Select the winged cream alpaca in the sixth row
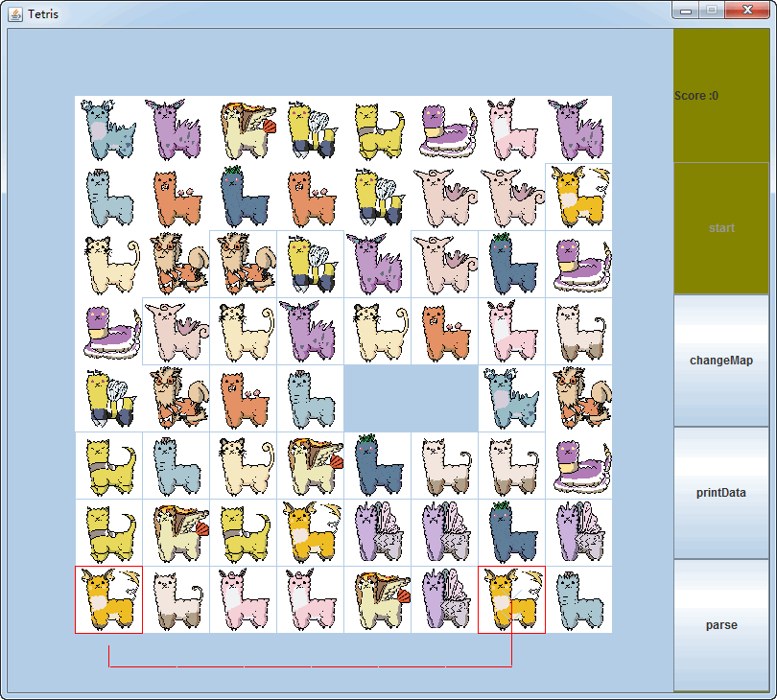This screenshot has width=777, height=700. [x=310, y=466]
